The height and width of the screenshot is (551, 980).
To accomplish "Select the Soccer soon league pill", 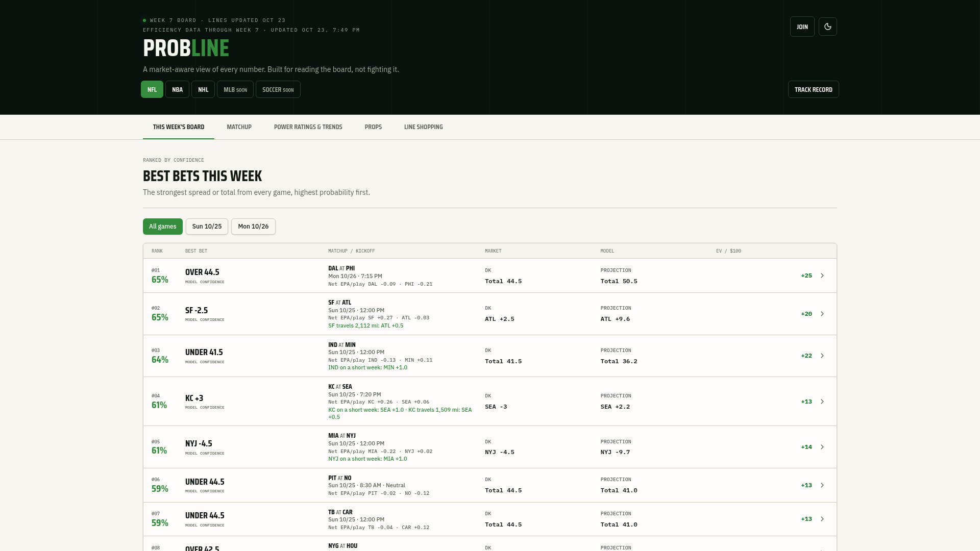I will point(278,89).
